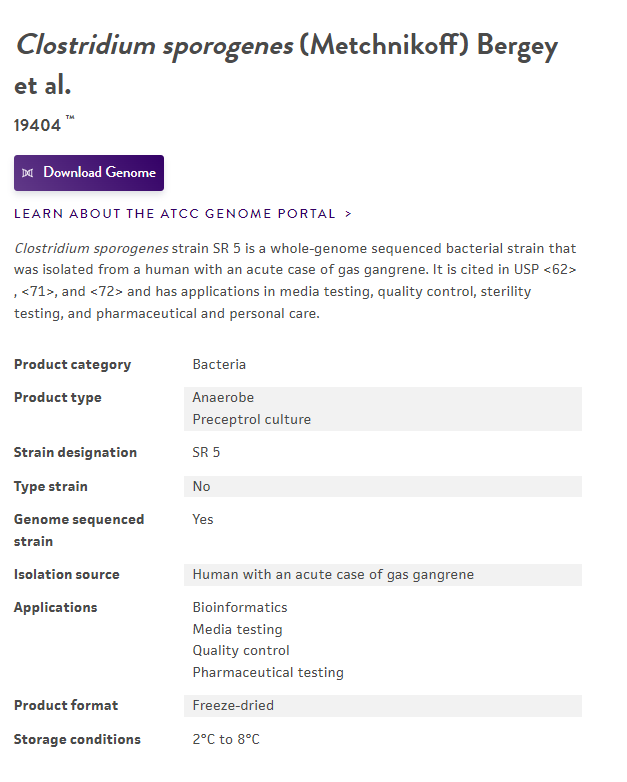
Task: Select the gas gangrene isolation source value
Action: click(x=333, y=575)
